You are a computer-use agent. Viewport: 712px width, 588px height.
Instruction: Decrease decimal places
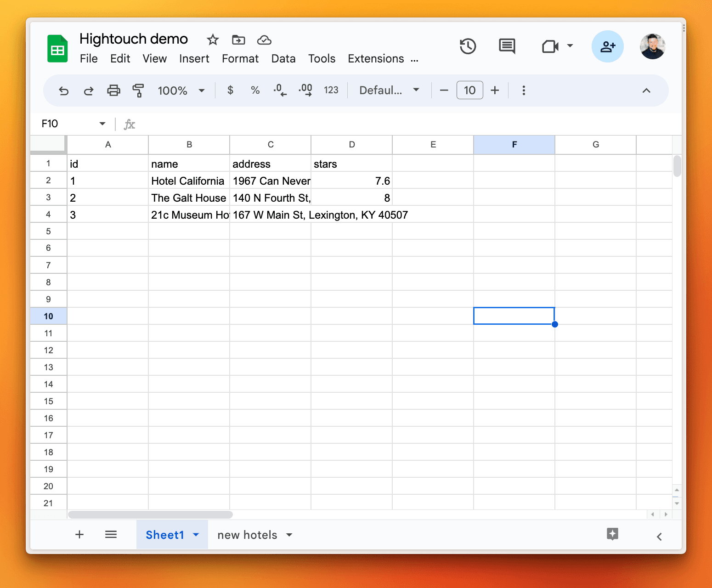click(280, 90)
